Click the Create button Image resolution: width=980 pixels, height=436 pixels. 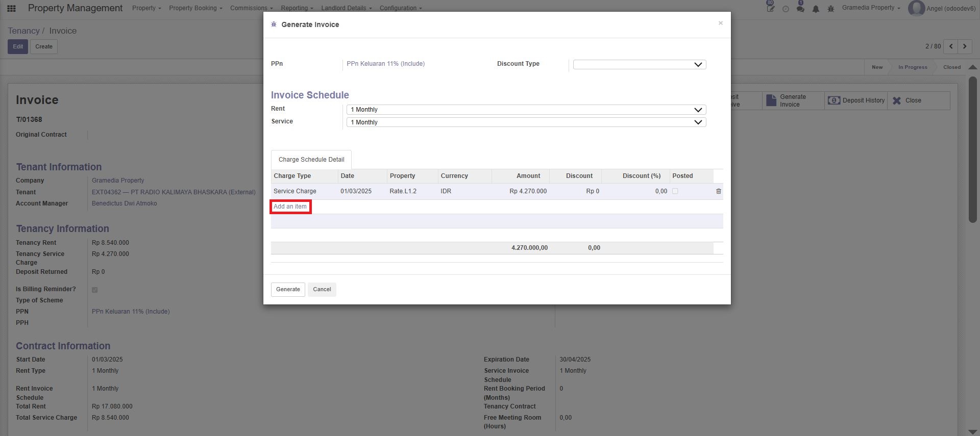44,47
